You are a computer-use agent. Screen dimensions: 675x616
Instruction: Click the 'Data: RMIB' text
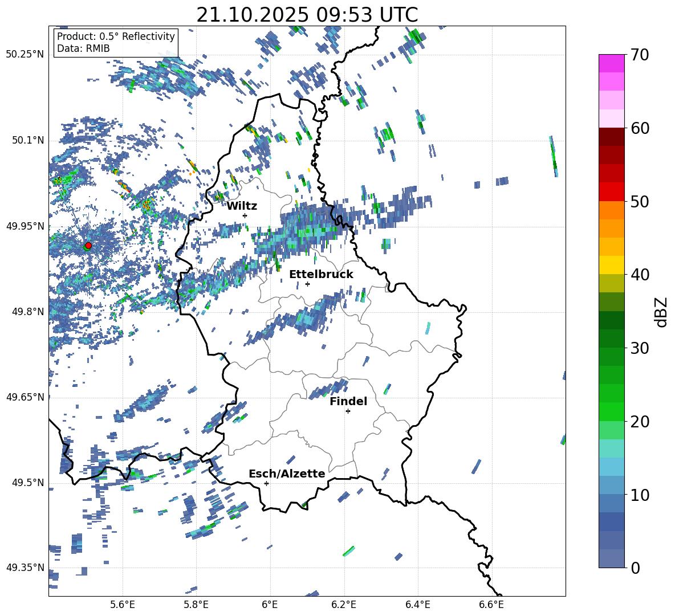click(83, 48)
